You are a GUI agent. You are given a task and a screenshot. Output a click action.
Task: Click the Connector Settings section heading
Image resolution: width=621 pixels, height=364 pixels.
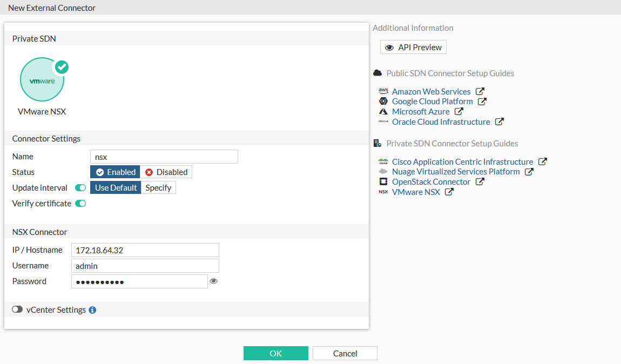(46, 139)
